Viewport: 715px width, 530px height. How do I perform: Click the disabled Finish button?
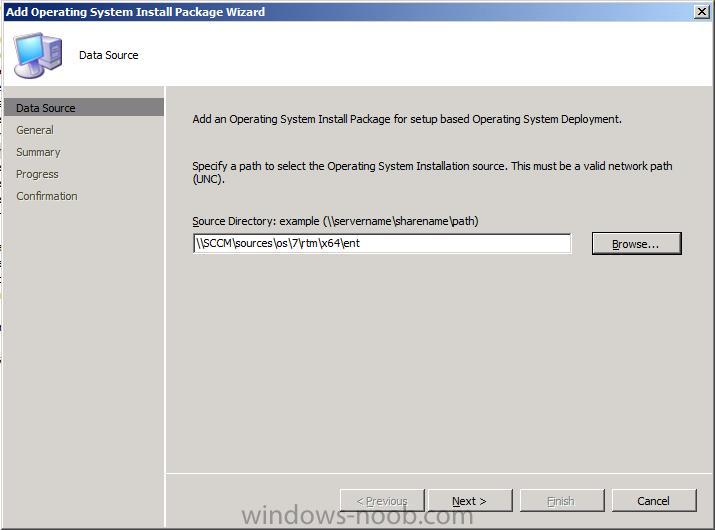coord(561,501)
